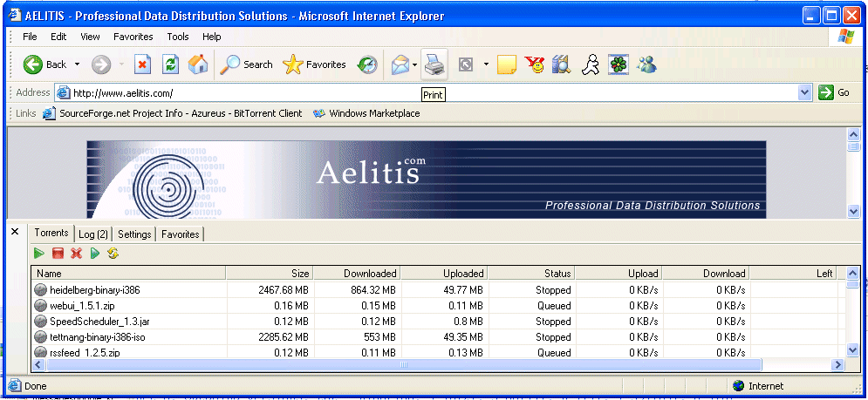Select the SpeedScheduler_1.3.jar row

click(x=439, y=322)
